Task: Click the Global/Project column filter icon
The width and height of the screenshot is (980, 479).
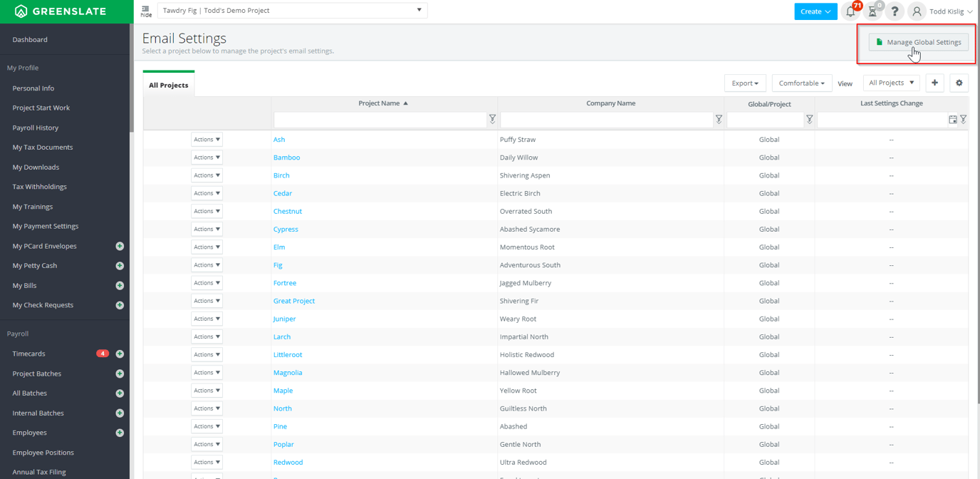Action: pos(809,120)
